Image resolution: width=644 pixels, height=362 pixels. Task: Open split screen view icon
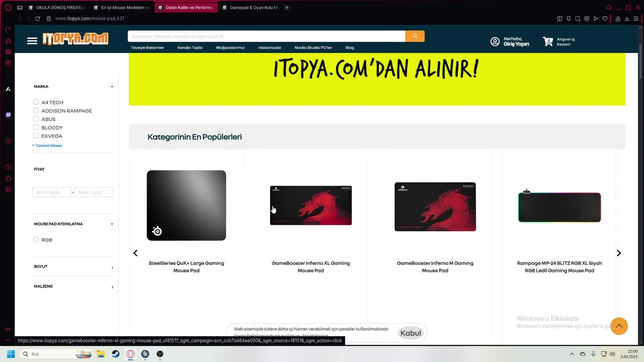(x=559, y=19)
